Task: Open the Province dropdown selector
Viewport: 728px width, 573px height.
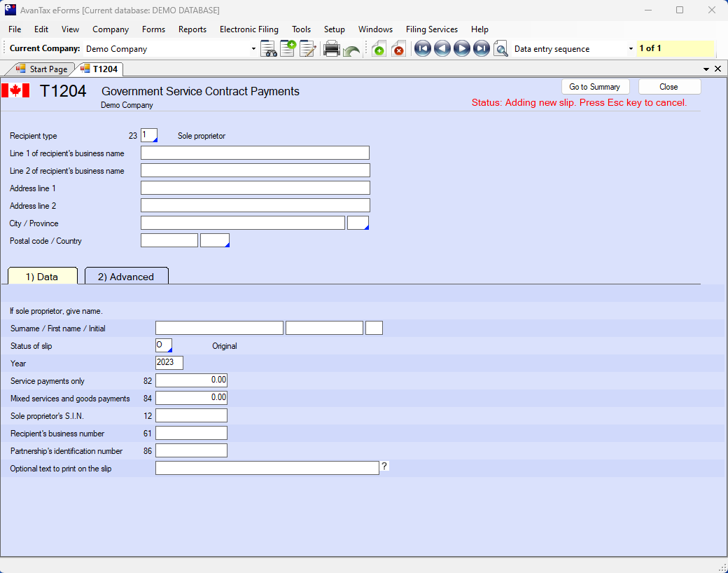Action: click(358, 223)
